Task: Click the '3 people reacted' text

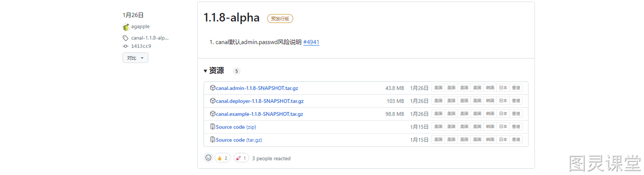Action: coord(271,159)
